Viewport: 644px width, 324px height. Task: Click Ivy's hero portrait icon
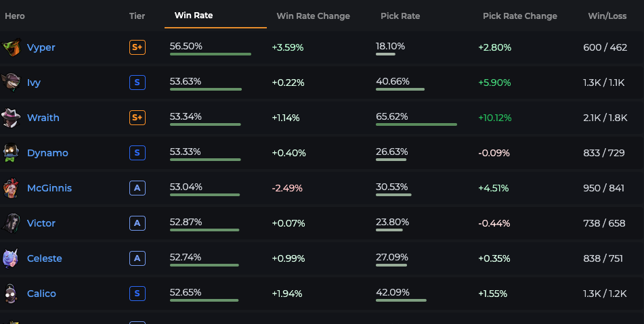(x=11, y=83)
